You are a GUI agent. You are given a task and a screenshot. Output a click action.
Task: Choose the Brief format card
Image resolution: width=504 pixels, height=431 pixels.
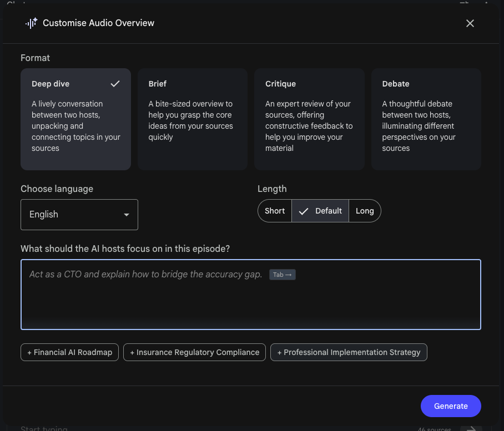[193, 119]
